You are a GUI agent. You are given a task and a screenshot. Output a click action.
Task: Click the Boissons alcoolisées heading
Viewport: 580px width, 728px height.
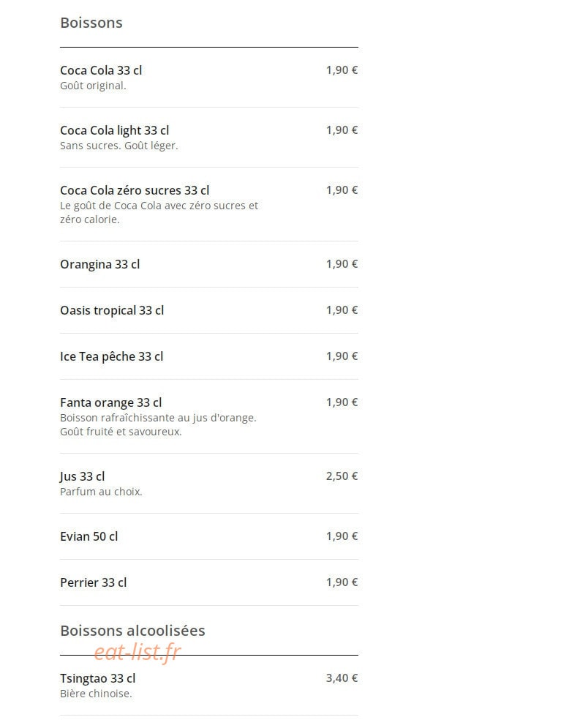[x=132, y=631]
